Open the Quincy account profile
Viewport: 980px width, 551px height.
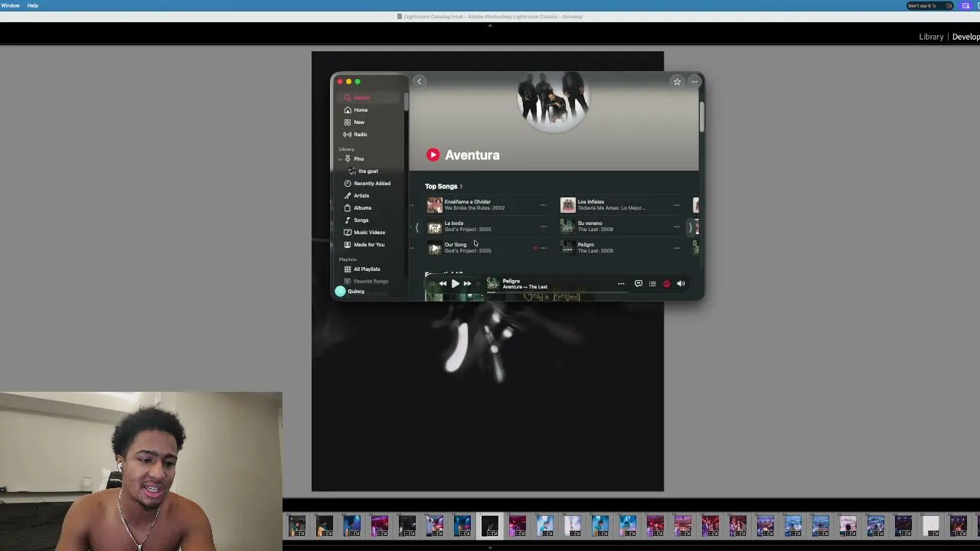coord(351,292)
